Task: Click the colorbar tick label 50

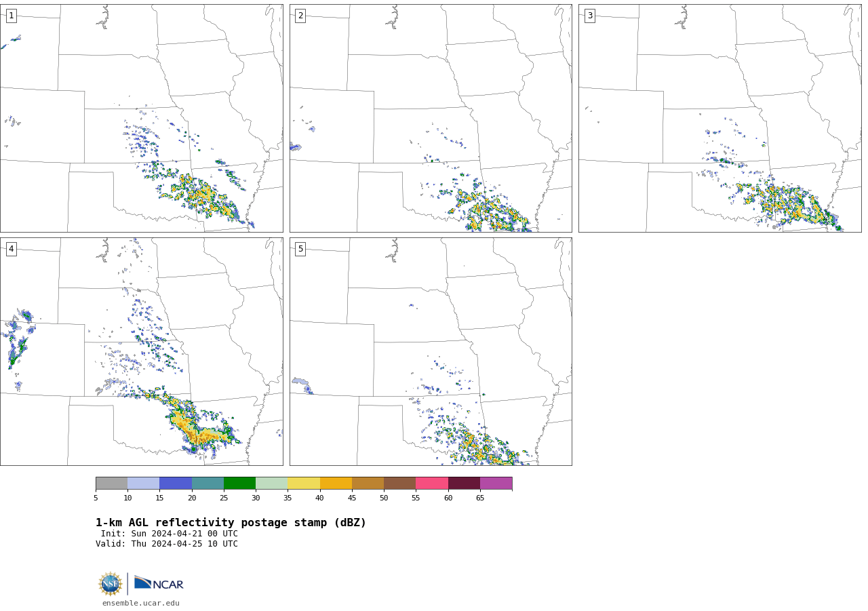Action: coord(384,498)
